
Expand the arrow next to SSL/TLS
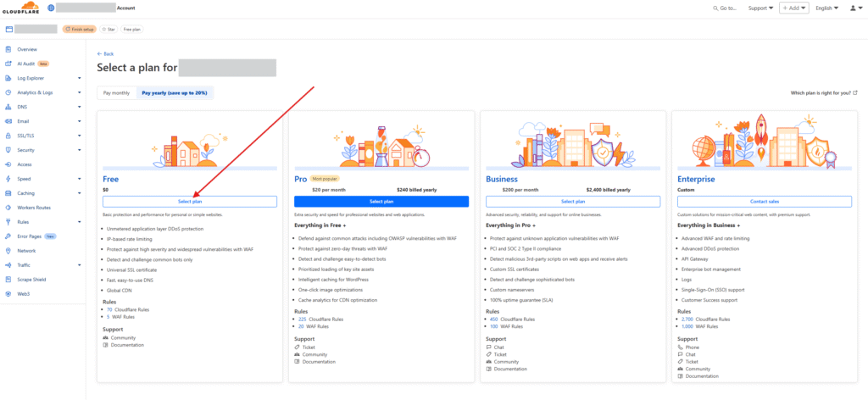(79, 136)
